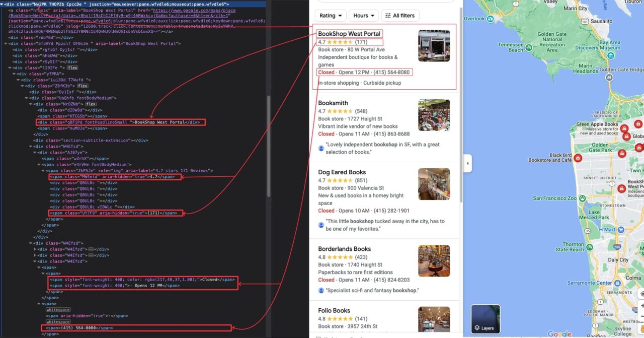Image resolution: width=644 pixels, height=338 pixels.
Task: Click the Green Apple Books red map pin
Action: pos(624,128)
